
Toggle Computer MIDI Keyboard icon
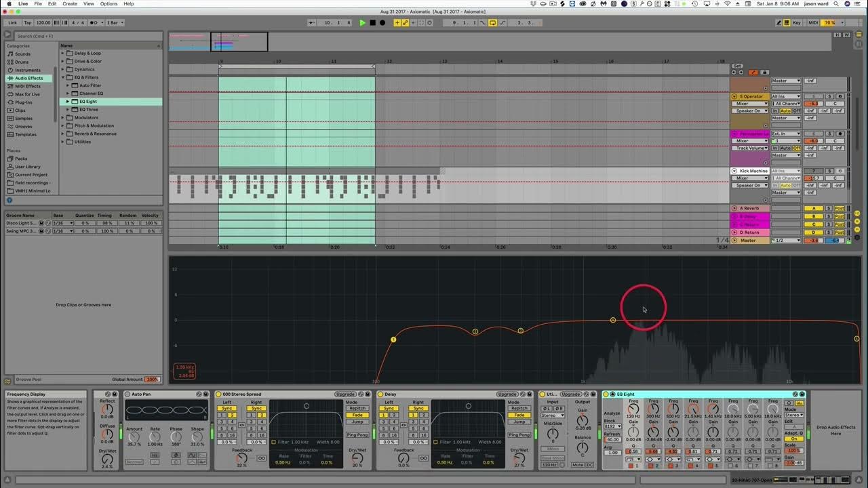787,22
